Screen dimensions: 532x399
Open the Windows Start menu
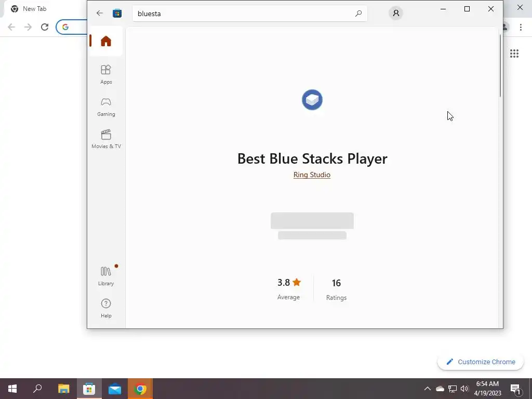12,389
